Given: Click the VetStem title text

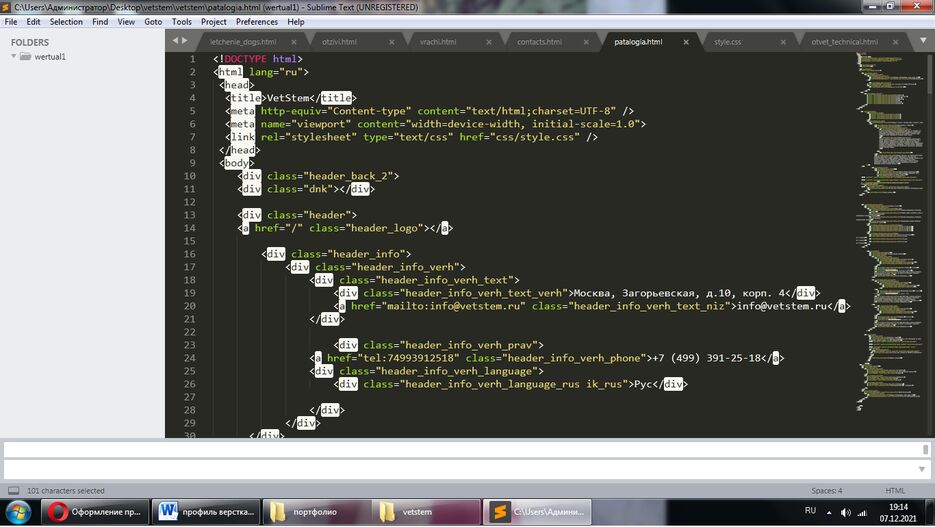Looking at the screenshot, I should coord(288,98).
